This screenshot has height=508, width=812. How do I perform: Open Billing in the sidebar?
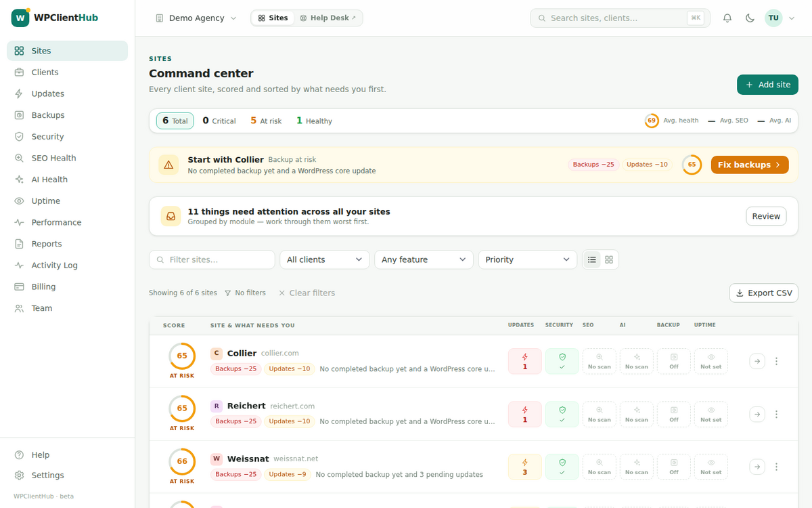click(67, 287)
